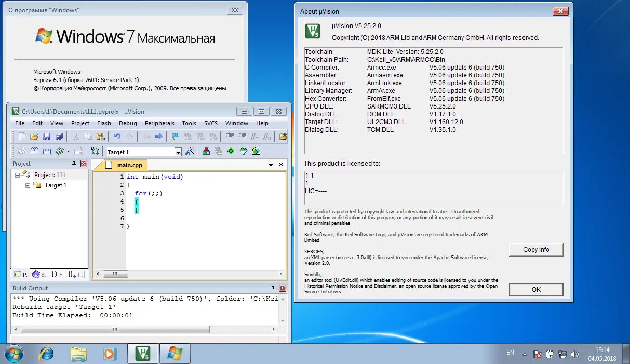Click the Build target icon
630x364 pixels.
tap(34, 151)
